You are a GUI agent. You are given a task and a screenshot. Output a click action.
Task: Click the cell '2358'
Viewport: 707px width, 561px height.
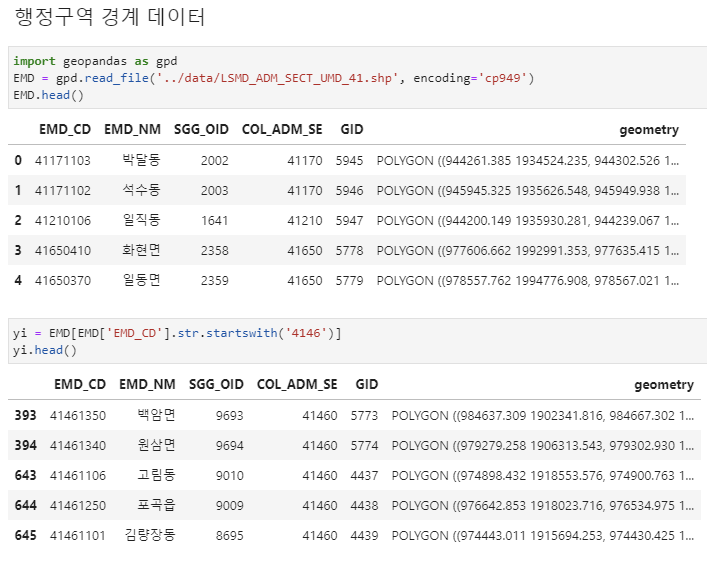click(215, 250)
